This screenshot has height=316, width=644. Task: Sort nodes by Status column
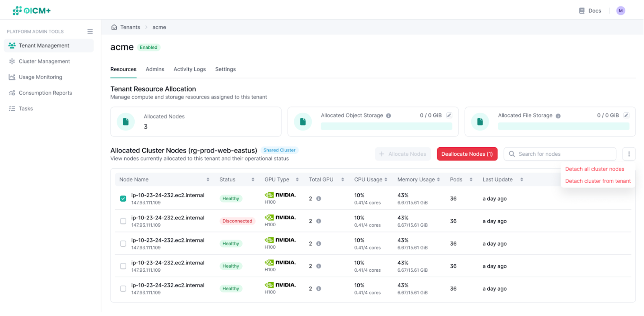pyautogui.click(x=253, y=179)
